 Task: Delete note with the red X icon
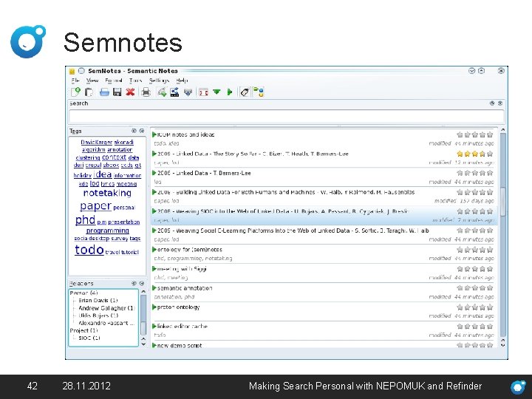tap(130, 92)
